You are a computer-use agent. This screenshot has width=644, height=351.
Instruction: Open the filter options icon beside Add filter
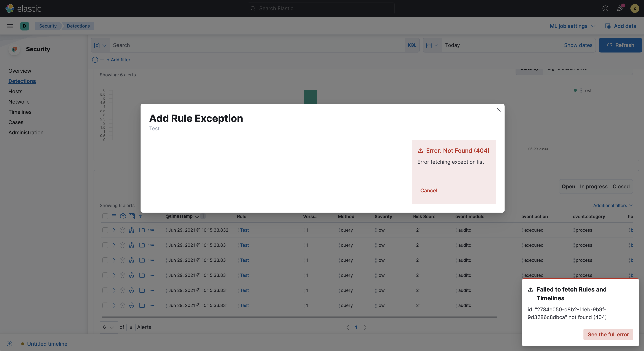coord(95,59)
